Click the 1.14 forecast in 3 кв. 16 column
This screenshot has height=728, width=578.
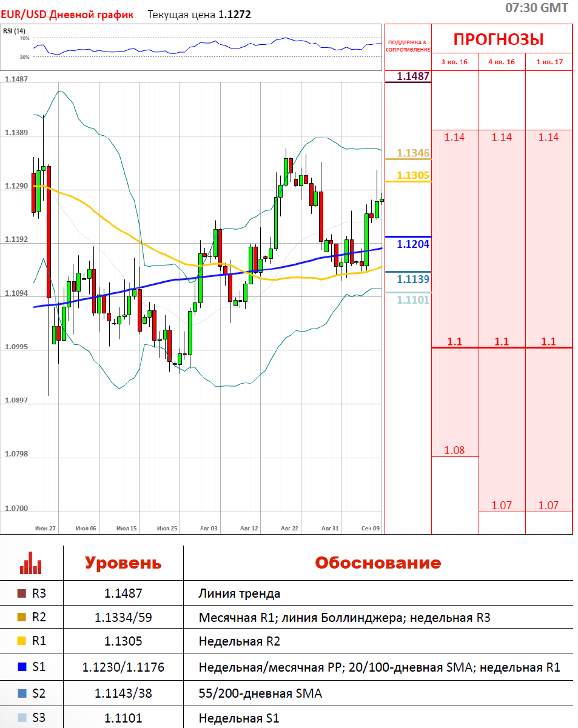coord(454,137)
